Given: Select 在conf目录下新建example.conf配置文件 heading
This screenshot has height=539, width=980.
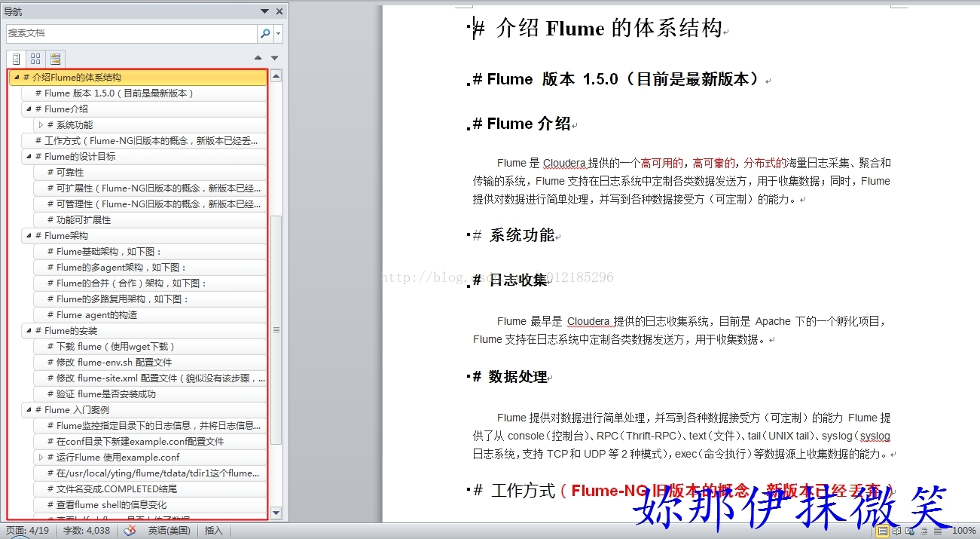Looking at the screenshot, I should tap(151, 442).
